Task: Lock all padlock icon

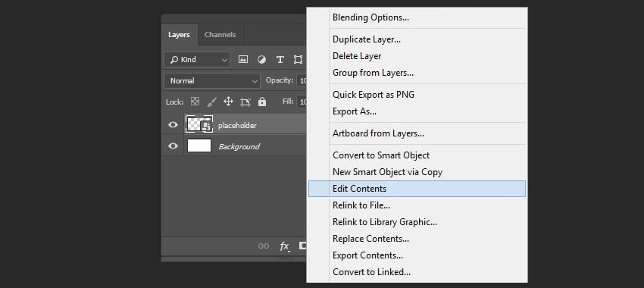Action: (x=262, y=102)
